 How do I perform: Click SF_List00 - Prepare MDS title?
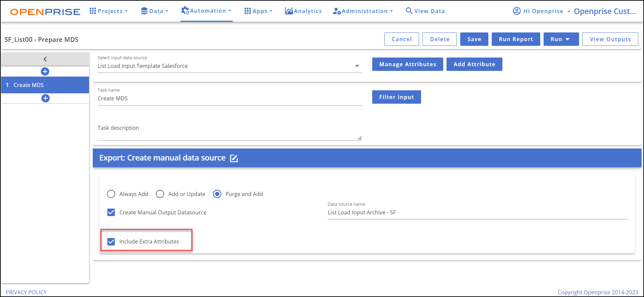42,39
